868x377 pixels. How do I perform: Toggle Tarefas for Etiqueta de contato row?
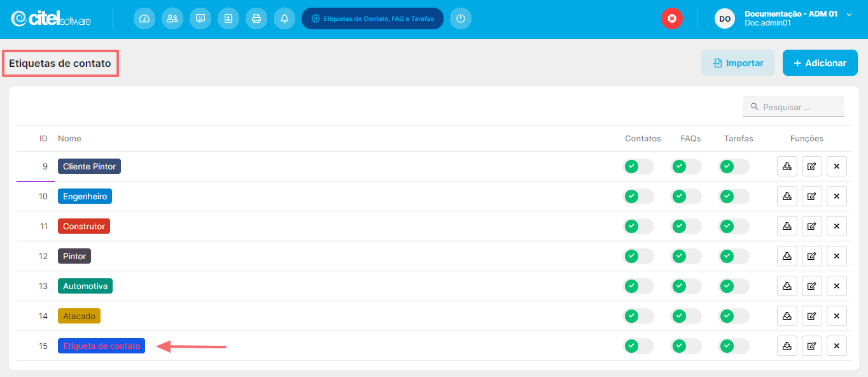point(734,346)
